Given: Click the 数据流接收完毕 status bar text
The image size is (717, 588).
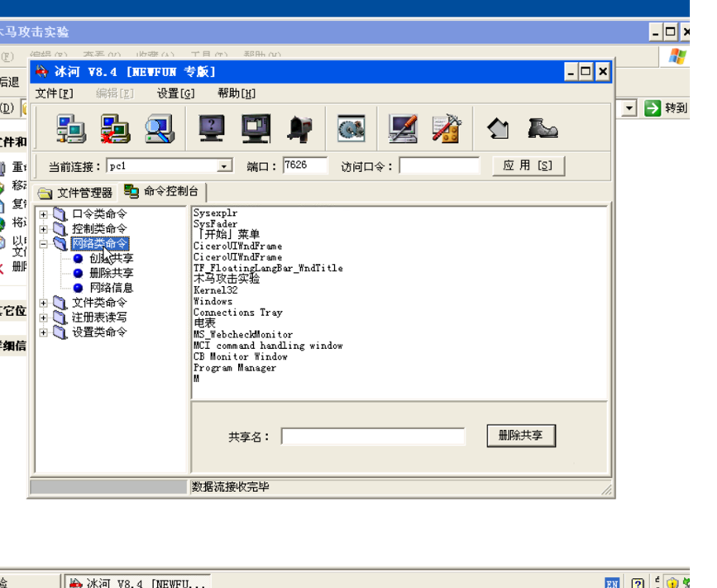Looking at the screenshot, I should coord(231,487).
